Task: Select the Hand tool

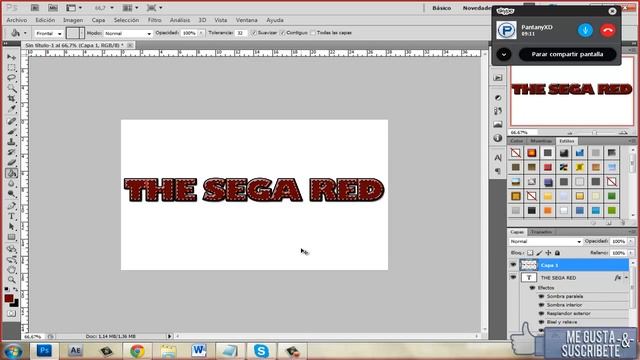Action: coord(11,270)
